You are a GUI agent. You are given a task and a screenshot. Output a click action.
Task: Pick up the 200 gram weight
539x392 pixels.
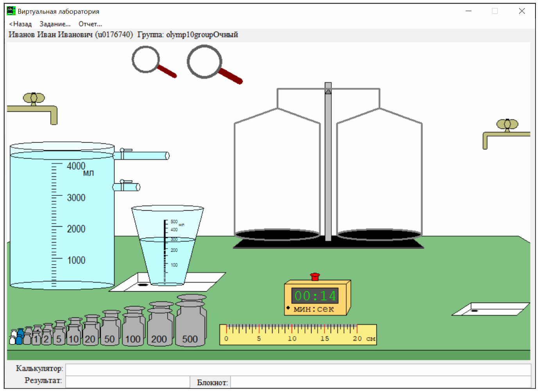coord(160,324)
